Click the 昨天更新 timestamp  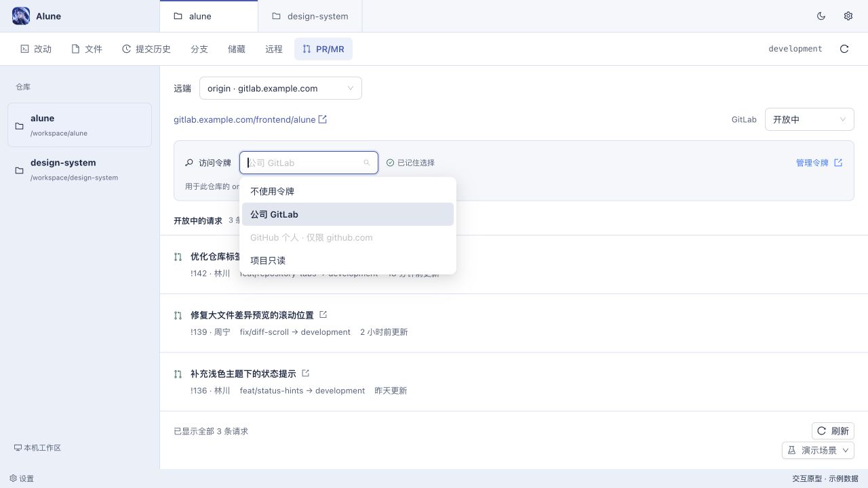(x=391, y=390)
